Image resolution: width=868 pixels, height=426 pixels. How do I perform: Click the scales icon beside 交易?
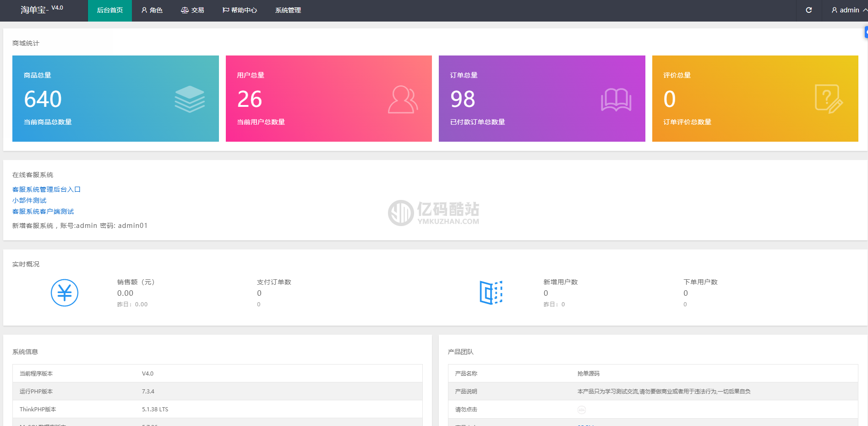(x=185, y=10)
